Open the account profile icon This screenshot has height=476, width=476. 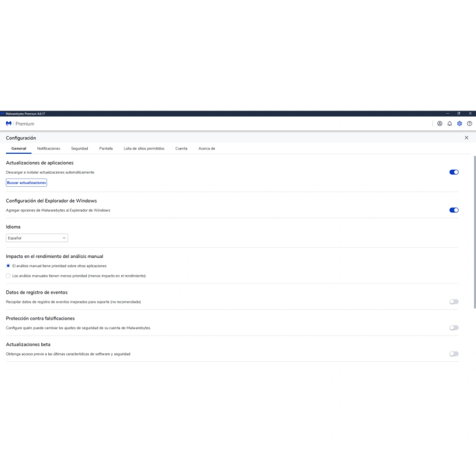pos(440,123)
